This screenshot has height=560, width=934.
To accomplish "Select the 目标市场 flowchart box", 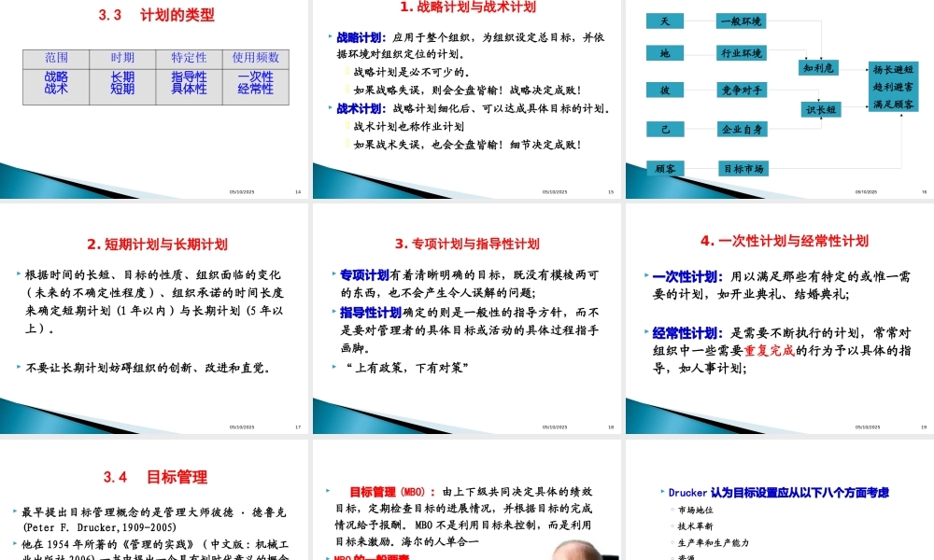I will (x=743, y=168).
